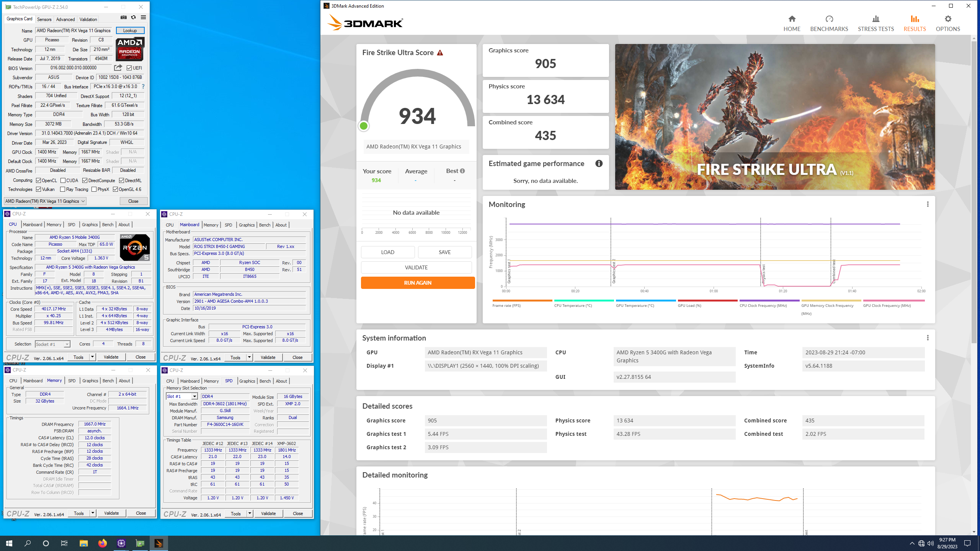The width and height of the screenshot is (980, 551).
Task: Open Graphics tab in CPU-Z Mainboard window
Action: pos(247,225)
